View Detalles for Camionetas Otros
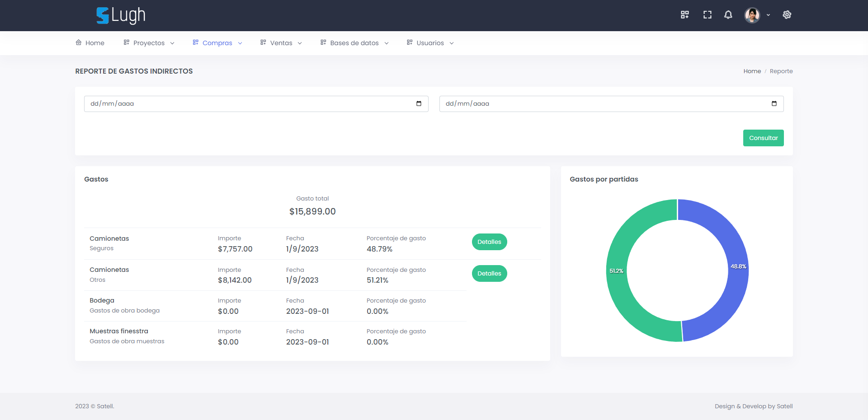Image resolution: width=868 pixels, height=420 pixels. point(489,274)
